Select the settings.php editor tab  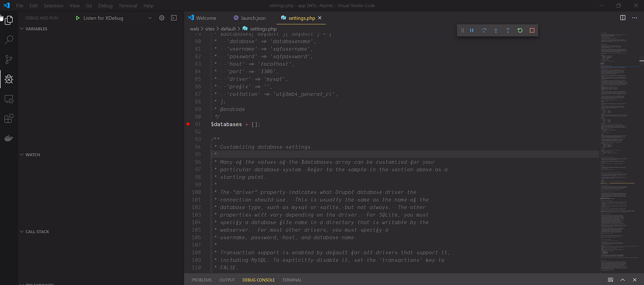[x=302, y=18]
